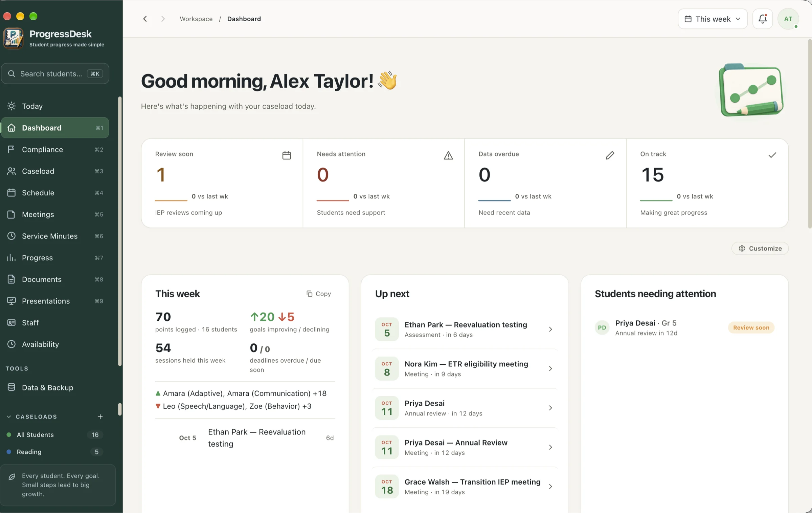This screenshot has height=513, width=812.
Task: Click the AT user avatar
Action: click(x=788, y=19)
